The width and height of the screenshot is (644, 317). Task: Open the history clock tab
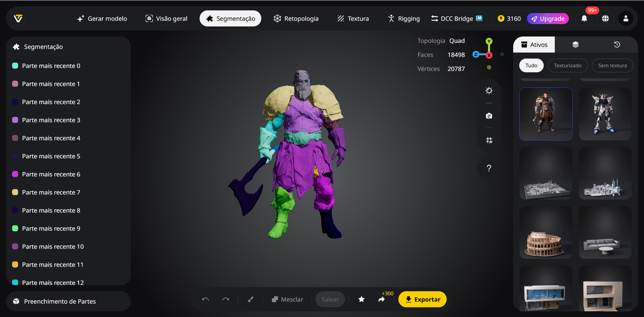[617, 45]
